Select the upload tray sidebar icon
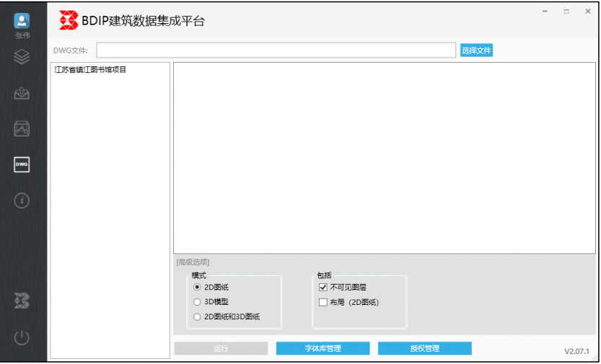Viewport: 601px width, 364px height. pyautogui.click(x=22, y=93)
